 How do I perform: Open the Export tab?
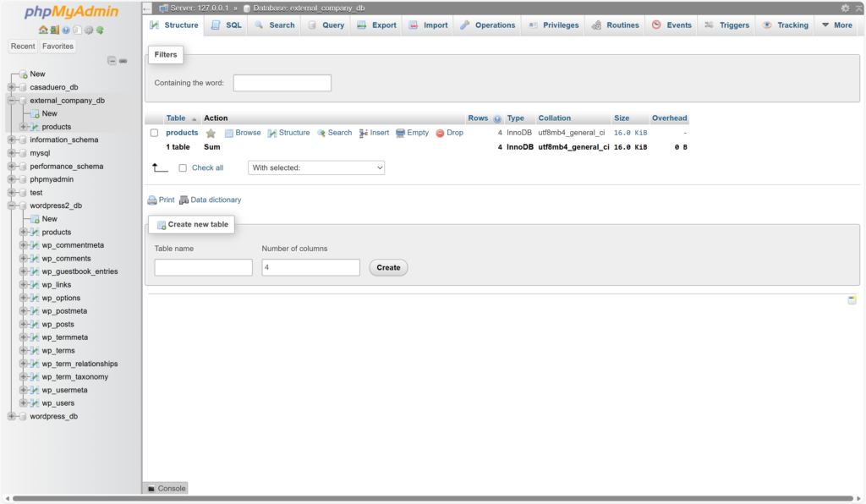[x=376, y=25]
